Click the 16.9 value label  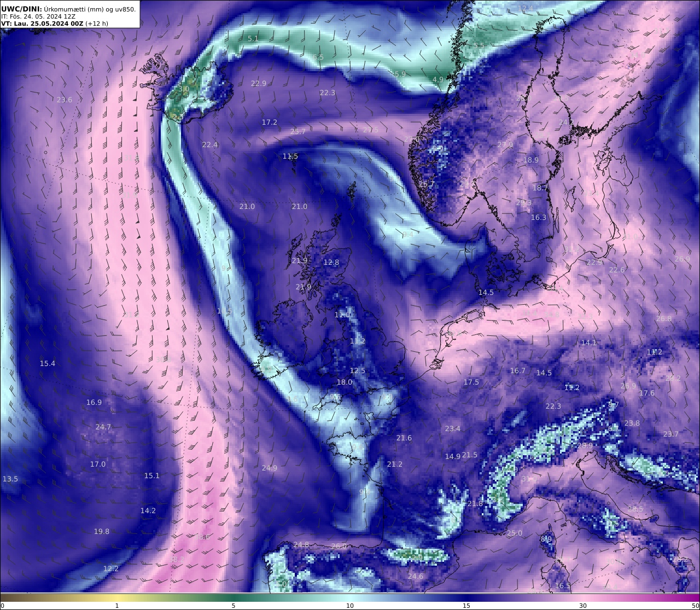(x=94, y=402)
